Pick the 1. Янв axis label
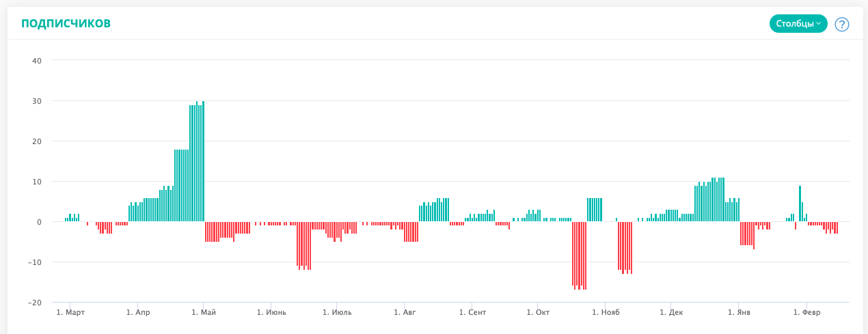Image resolution: width=868 pixels, height=334 pixels. (738, 312)
